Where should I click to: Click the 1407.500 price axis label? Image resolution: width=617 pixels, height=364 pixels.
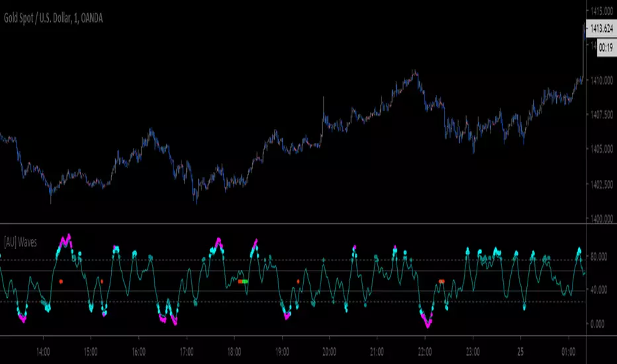pos(602,114)
